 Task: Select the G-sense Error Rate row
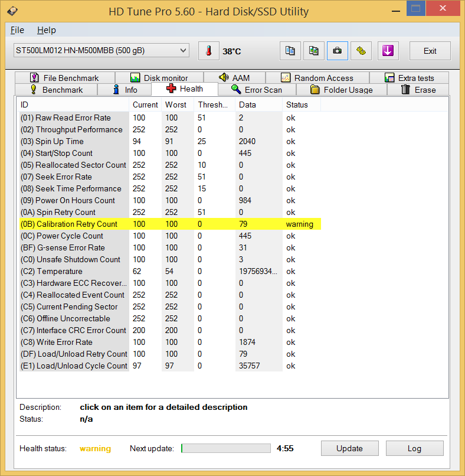coord(170,247)
